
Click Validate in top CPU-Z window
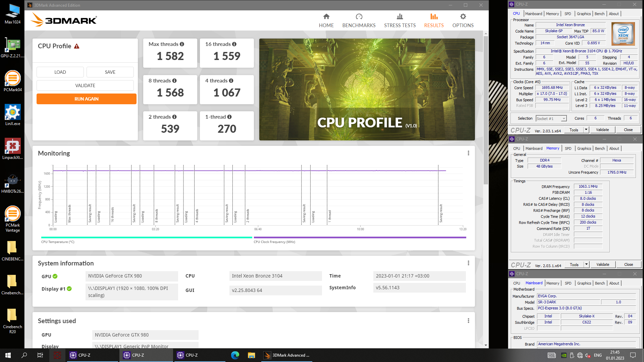(602, 130)
